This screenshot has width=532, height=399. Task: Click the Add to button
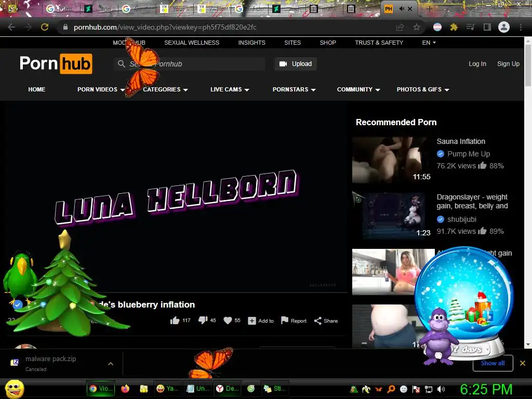pos(261,321)
